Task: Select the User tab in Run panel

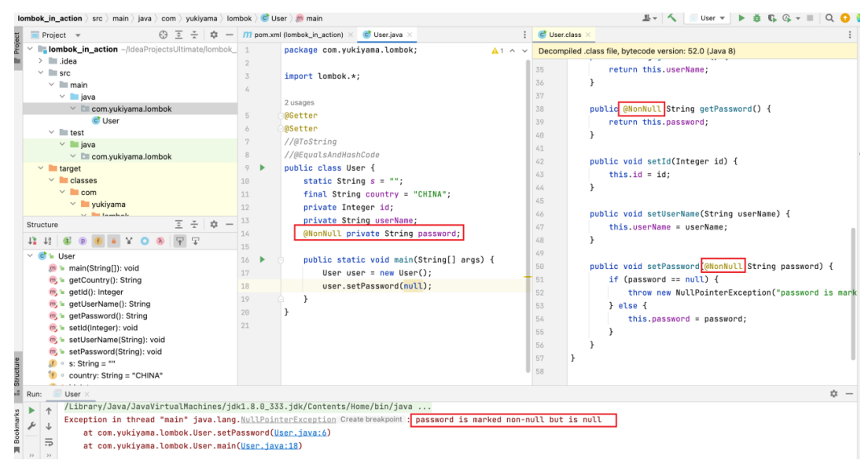Action: tap(72, 394)
